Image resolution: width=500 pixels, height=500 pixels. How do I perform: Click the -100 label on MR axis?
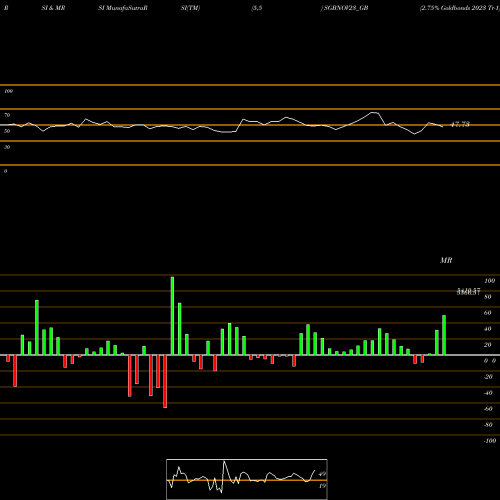click(490, 441)
